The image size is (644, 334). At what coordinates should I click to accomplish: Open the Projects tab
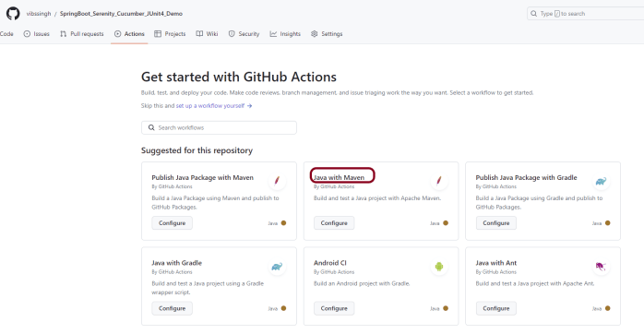point(170,34)
